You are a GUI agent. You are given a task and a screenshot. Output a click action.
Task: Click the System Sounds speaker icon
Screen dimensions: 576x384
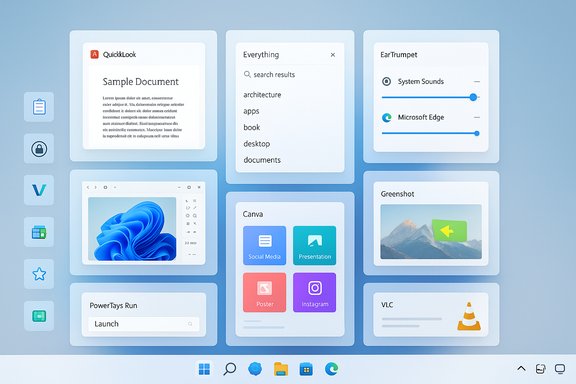tap(386, 81)
